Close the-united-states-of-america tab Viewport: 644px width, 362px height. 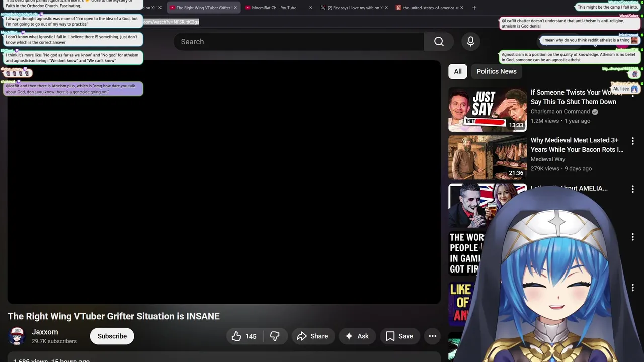[x=462, y=8]
